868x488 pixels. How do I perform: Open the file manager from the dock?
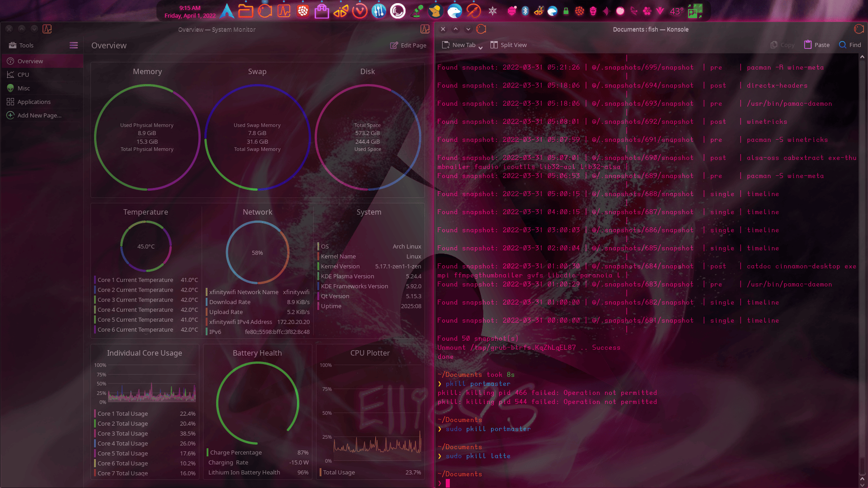click(x=245, y=11)
